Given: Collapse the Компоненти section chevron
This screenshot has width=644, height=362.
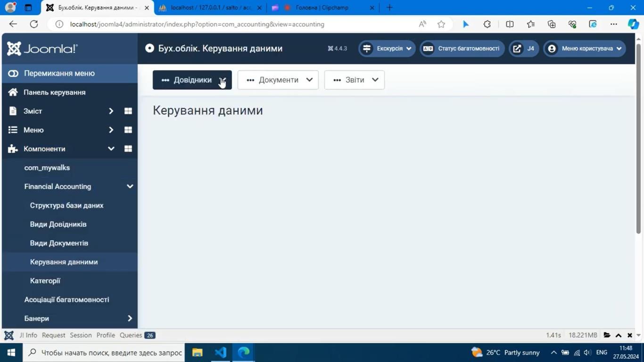Looking at the screenshot, I should 111,149.
